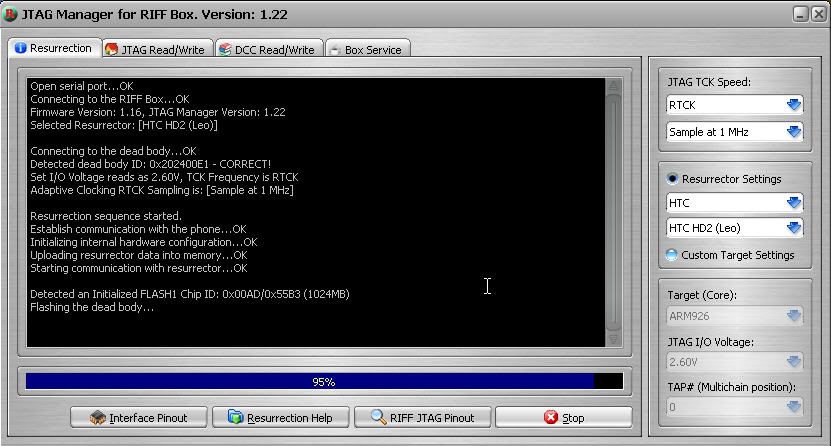831x446 pixels.
Task: Click the 'Detected dead body ID' log line
Action: click(151, 164)
